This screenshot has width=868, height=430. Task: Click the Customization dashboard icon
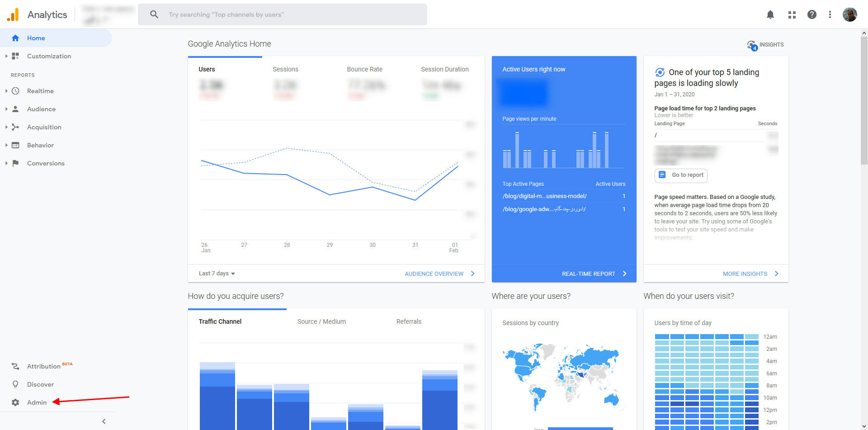(x=15, y=56)
